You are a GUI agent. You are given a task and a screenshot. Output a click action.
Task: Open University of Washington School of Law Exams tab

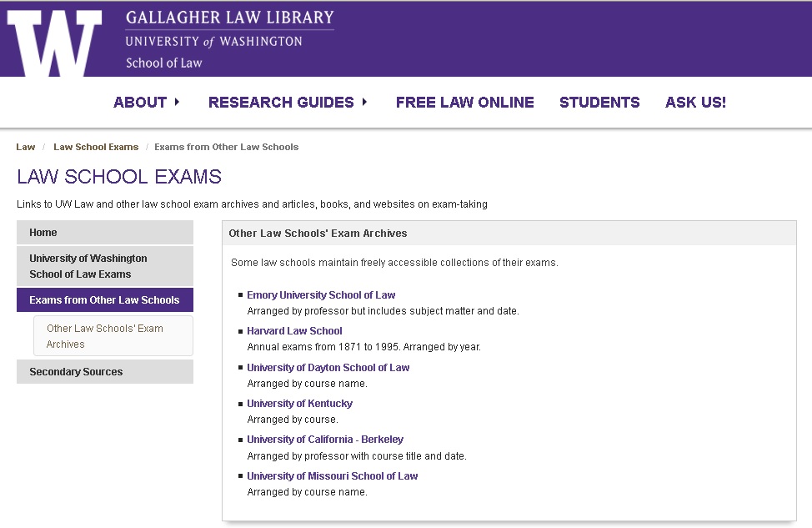tap(104, 266)
